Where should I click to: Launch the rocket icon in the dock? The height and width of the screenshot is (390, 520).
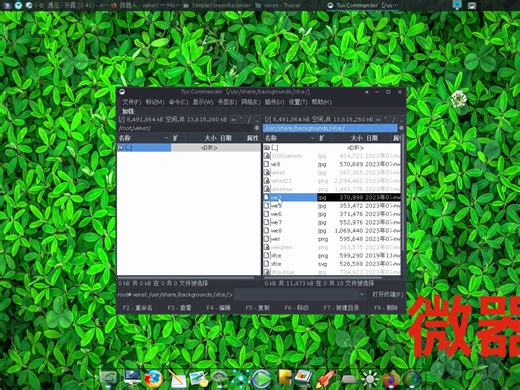324,379
